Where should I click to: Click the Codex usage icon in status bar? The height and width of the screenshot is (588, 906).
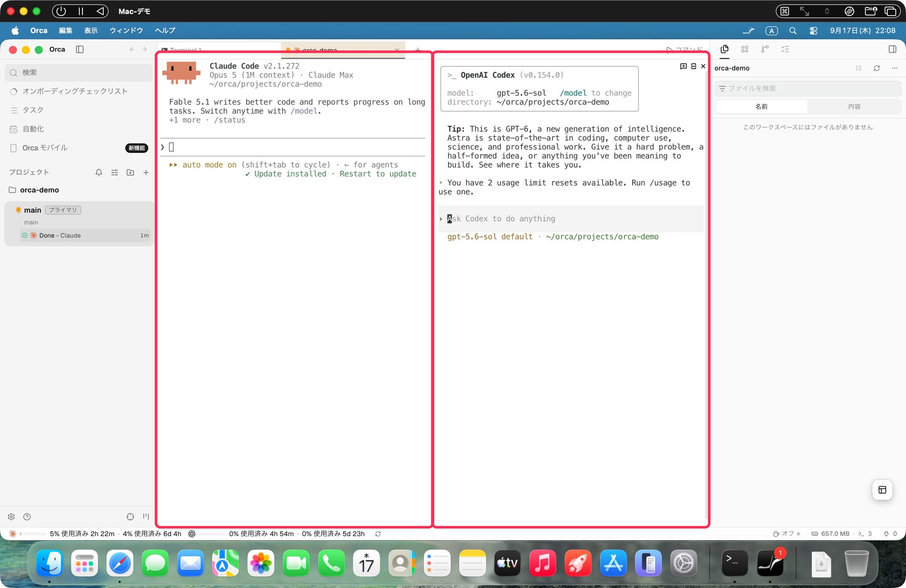(x=192, y=534)
